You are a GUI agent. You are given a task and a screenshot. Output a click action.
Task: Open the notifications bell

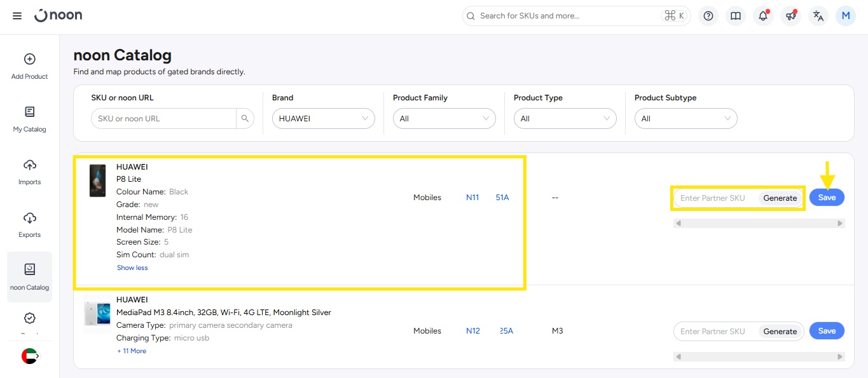(x=763, y=16)
